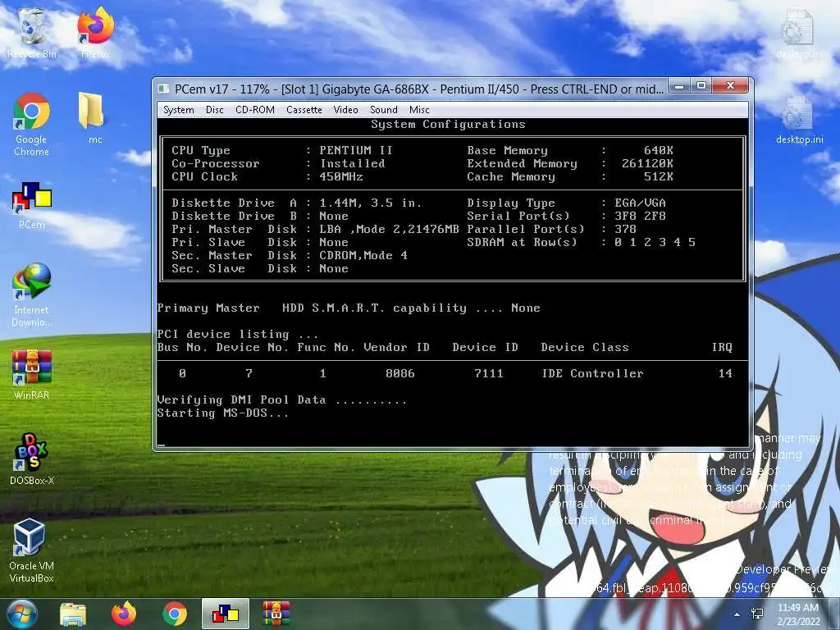840x630 pixels.
Task: Launch Firefox from the taskbar
Action: coord(124,614)
